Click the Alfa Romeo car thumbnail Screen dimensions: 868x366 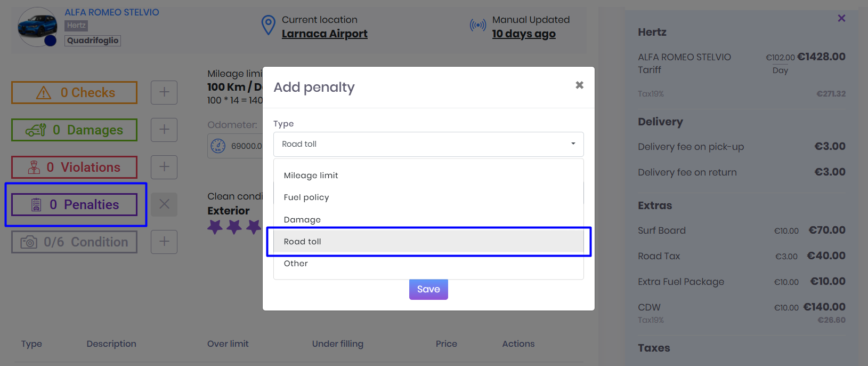click(x=37, y=27)
